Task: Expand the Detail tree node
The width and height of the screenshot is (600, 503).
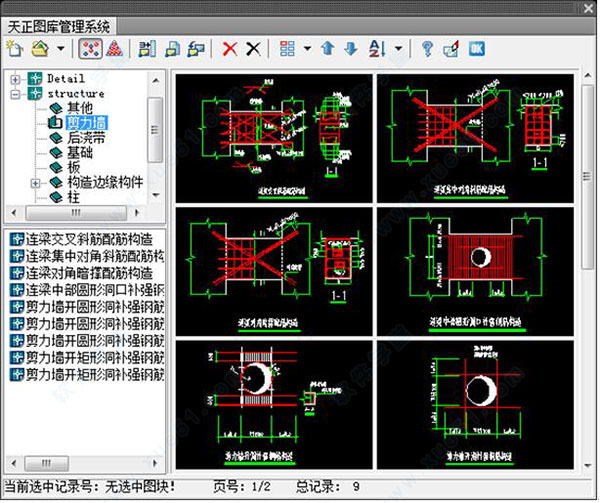Action: click(16, 78)
